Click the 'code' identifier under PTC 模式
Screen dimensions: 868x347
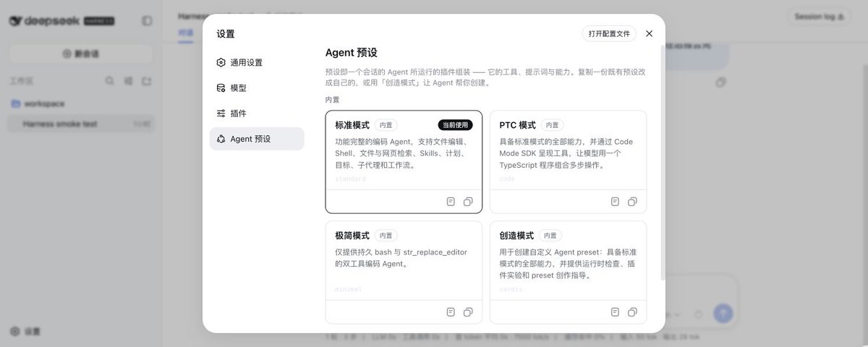point(507,179)
